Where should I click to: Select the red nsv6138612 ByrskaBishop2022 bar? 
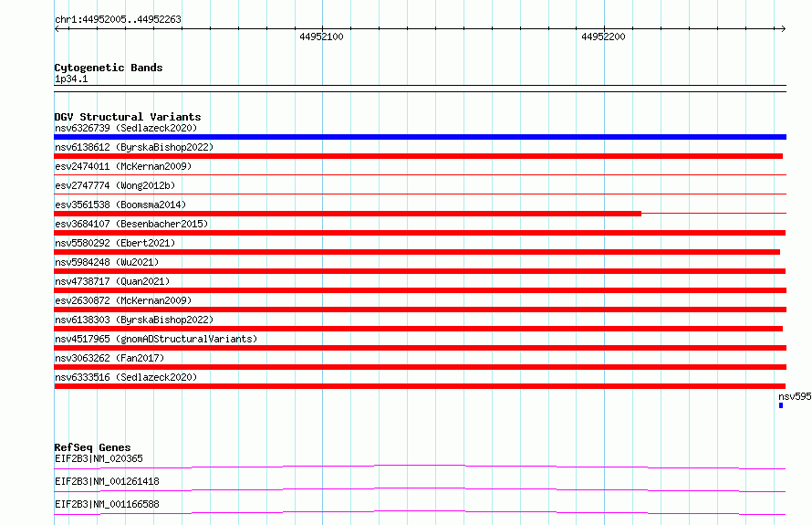click(419, 156)
